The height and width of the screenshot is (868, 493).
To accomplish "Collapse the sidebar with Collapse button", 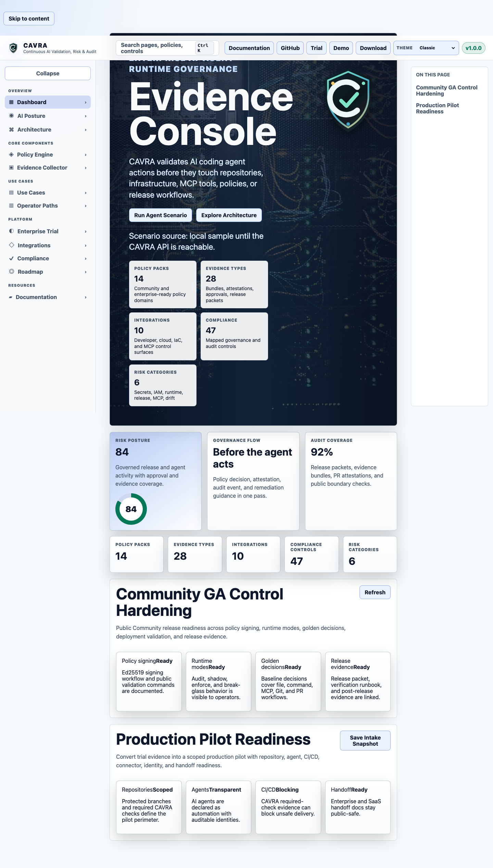I will click(48, 73).
